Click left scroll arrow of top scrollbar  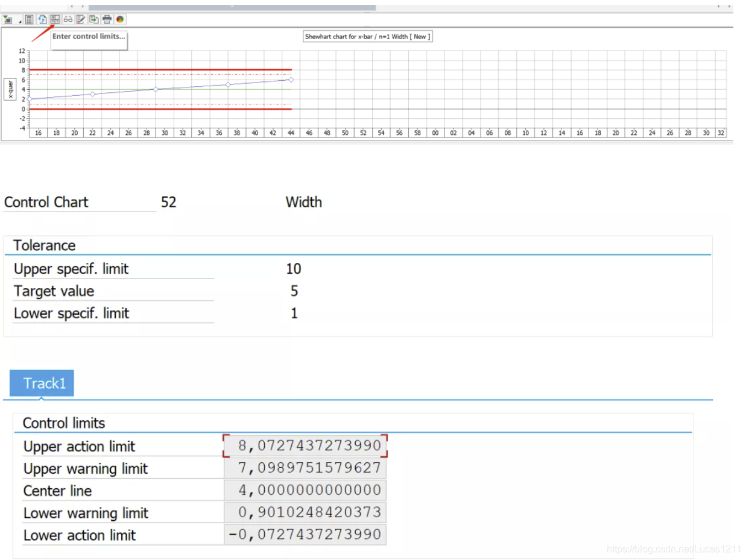(x=72, y=7)
